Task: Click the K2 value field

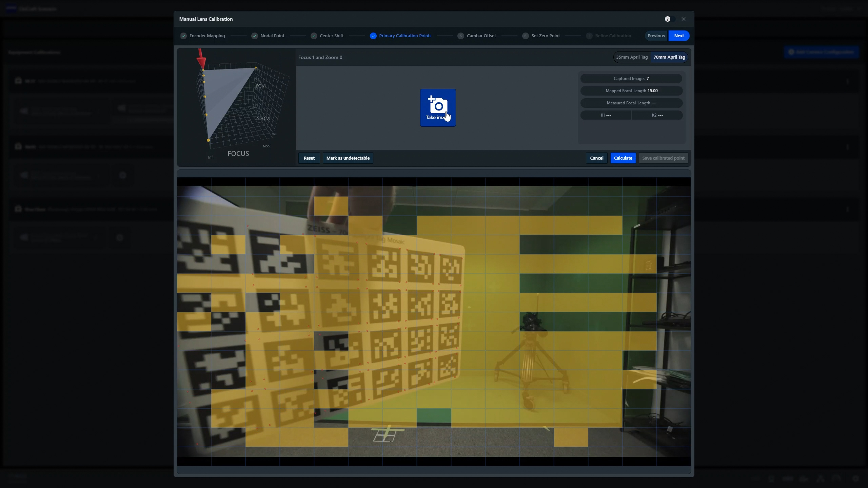Action: (x=657, y=115)
